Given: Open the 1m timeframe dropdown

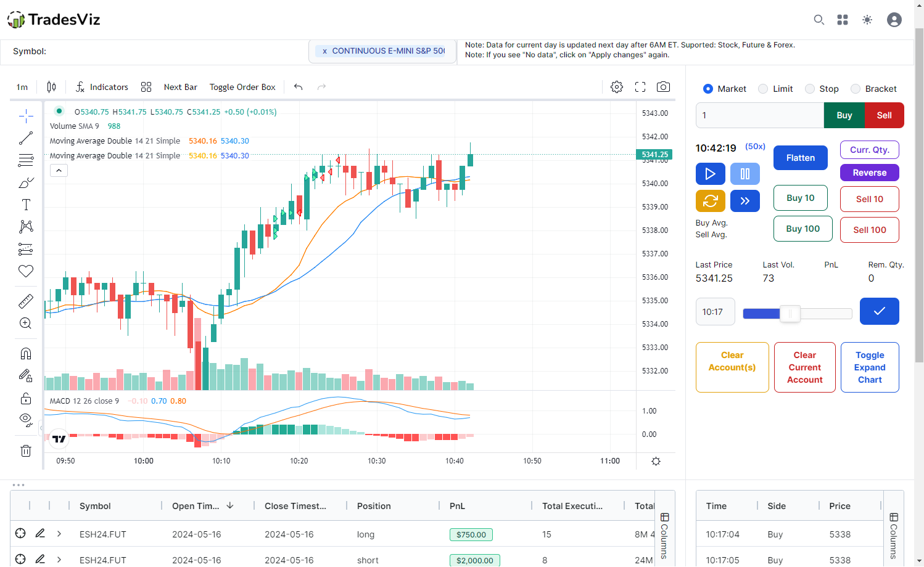Looking at the screenshot, I should (22, 87).
